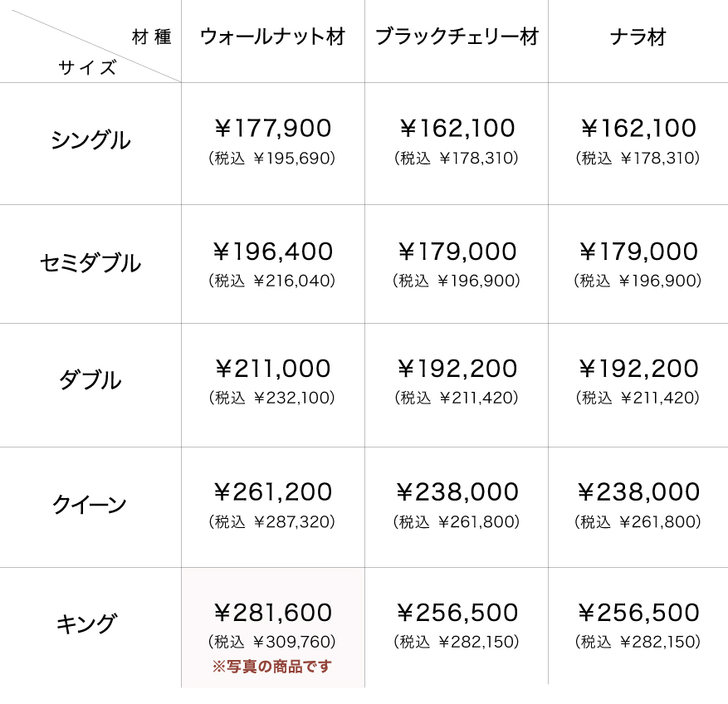This screenshot has height=704, width=728.
Task: Select the シングル row label
Action: click(90, 140)
